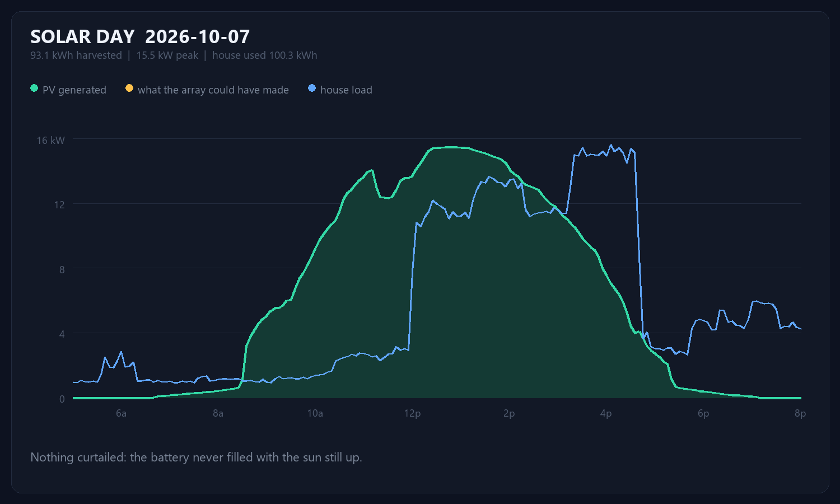840x504 pixels.
Task: Click the '16 kW' y-axis label
Action: pos(51,141)
